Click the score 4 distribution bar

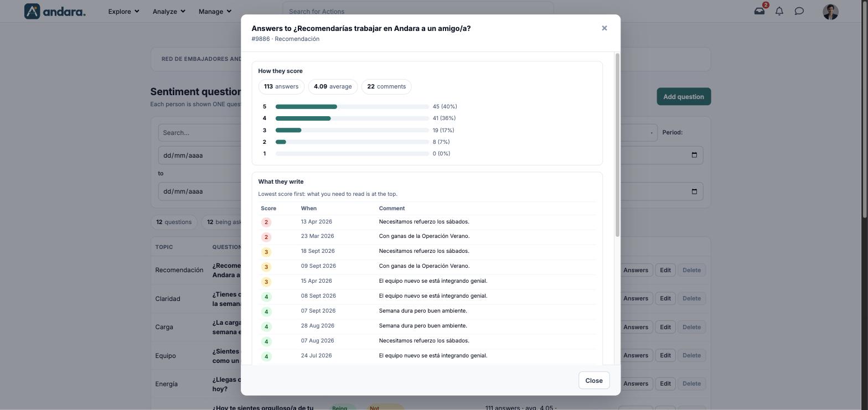coord(352,118)
